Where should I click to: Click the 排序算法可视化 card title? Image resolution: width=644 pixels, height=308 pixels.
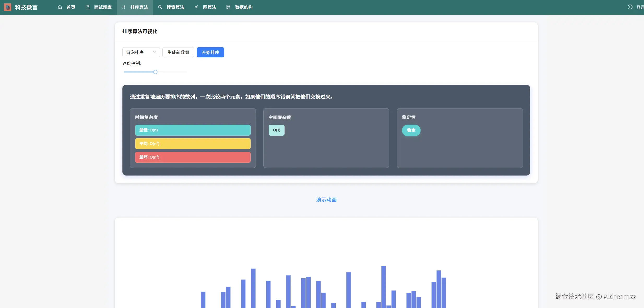[x=140, y=31]
